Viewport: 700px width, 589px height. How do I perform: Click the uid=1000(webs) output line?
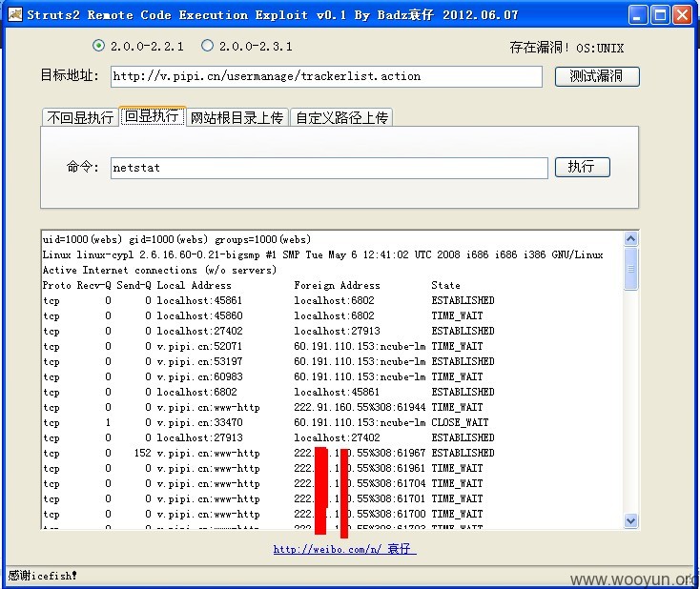point(176,239)
